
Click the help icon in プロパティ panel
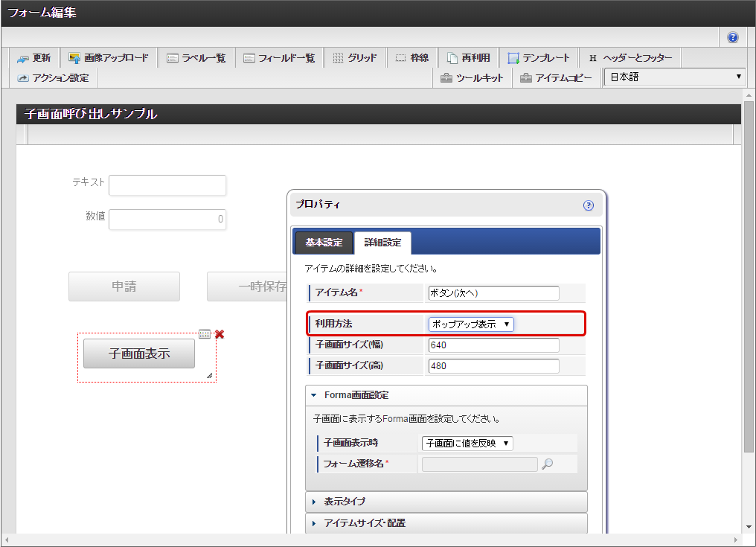point(589,205)
